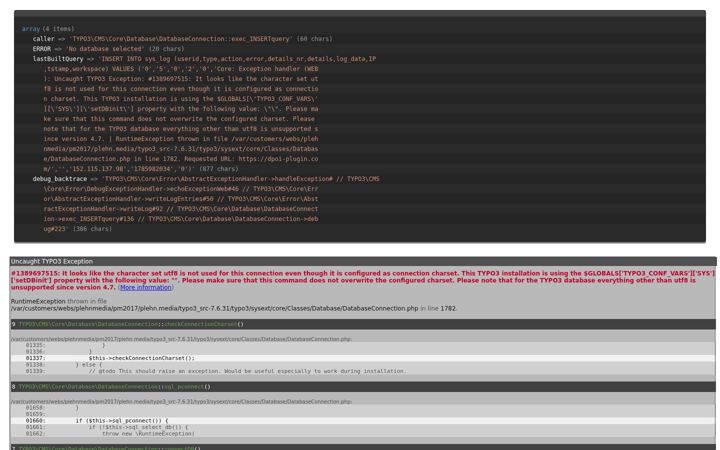Click '(877 chars)' query length note
This screenshot has height=450, width=720.
[219, 169]
